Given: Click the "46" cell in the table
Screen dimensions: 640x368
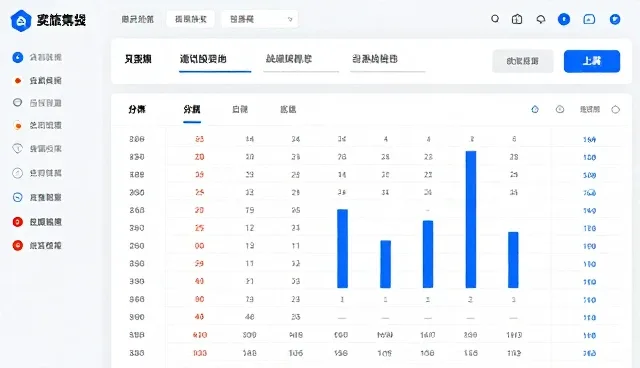Looking at the screenshot, I should (249, 317).
